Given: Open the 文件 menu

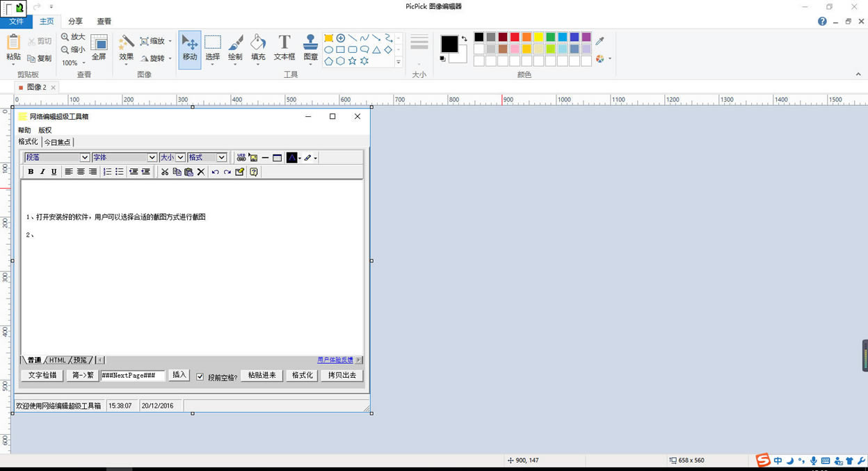Looking at the screenshot, I should [16, 22].
